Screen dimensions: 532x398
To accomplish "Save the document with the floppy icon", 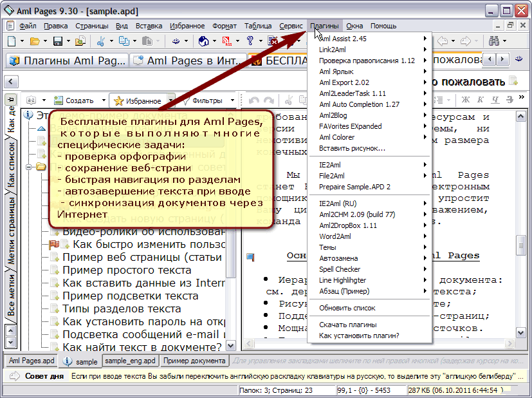I will click(58, 41).
